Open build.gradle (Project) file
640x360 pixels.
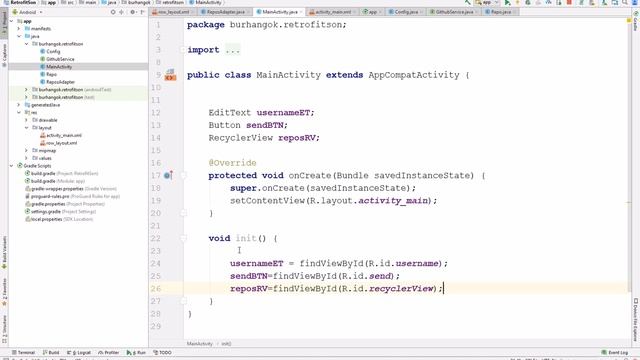click(61, 173)
